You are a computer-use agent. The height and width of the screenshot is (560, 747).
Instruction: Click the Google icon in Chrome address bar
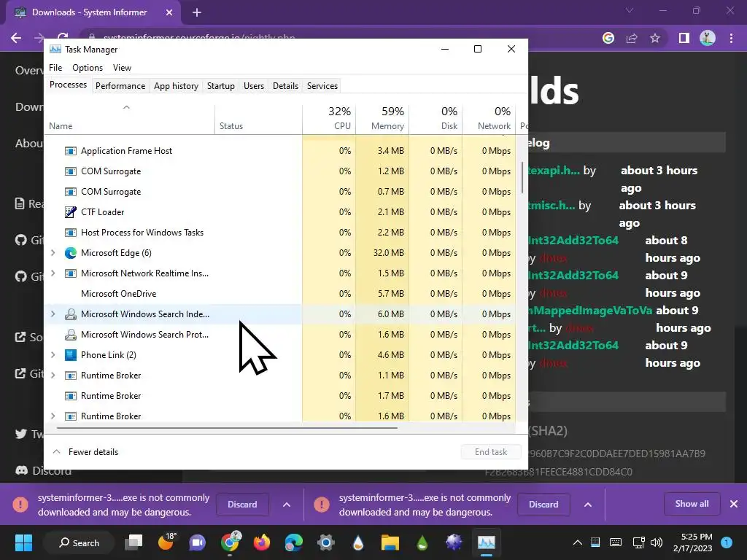coord(608,38)
